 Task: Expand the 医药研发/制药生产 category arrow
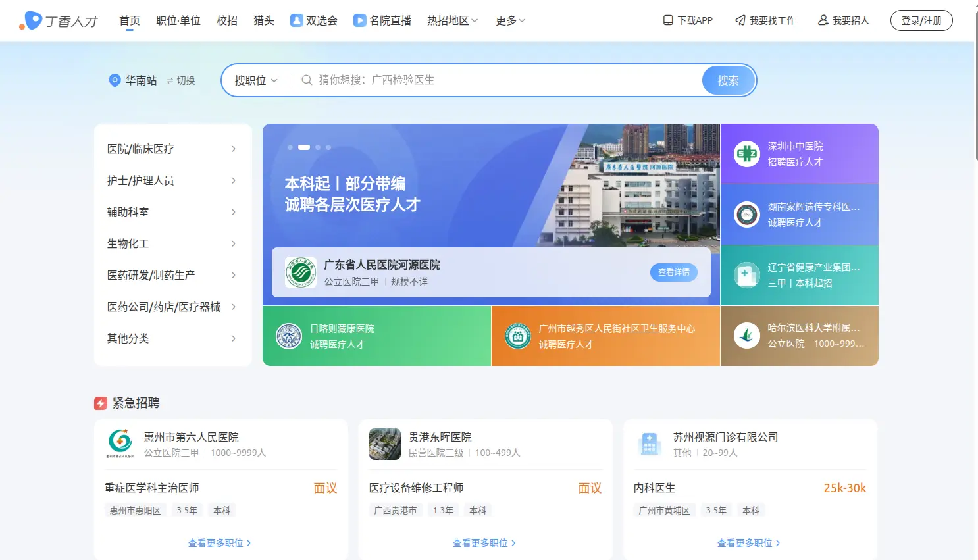point(234,275)
